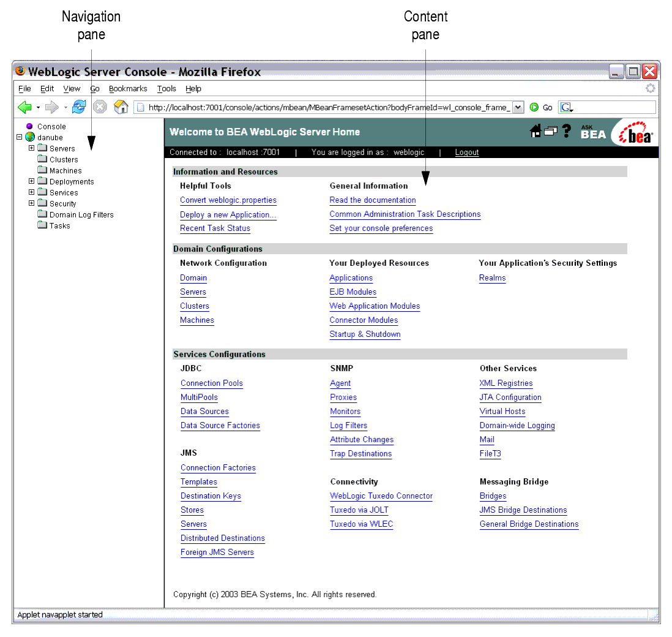Image resolution: width=672 pixels, height=637 pixels.
Task: Open the Bookmarks menu
Action: tap(127, 88)
